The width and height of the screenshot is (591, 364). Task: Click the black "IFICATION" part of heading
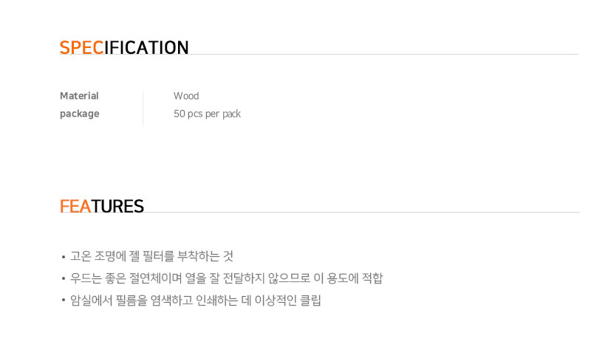point(146,48)
